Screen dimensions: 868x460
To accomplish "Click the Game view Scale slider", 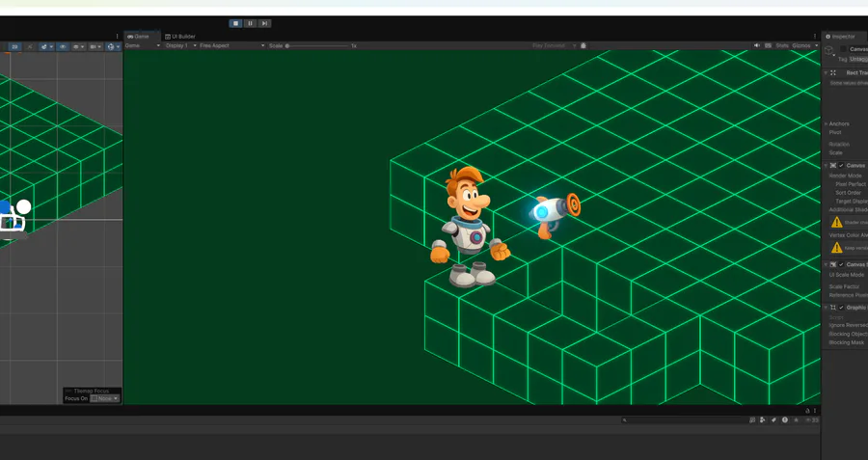I will click(317, 46).
